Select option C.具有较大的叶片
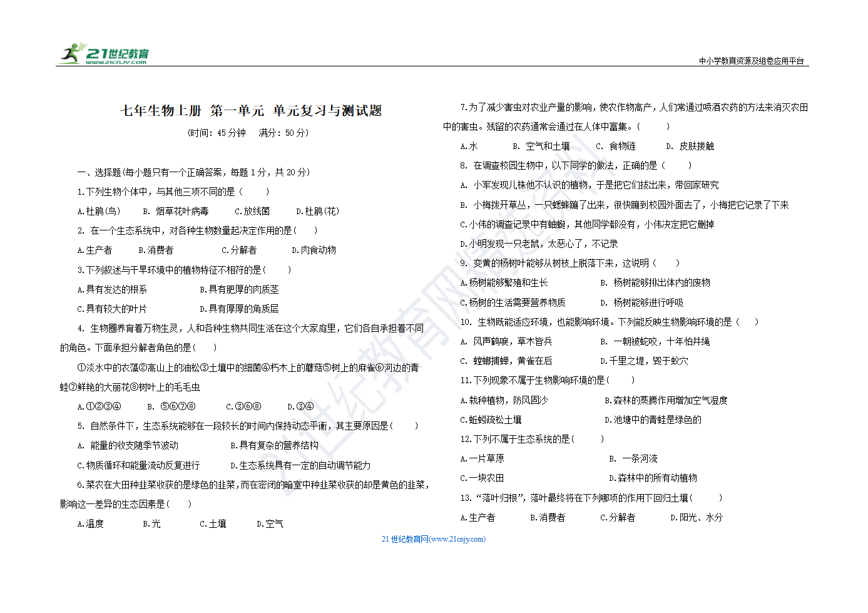 112,309
